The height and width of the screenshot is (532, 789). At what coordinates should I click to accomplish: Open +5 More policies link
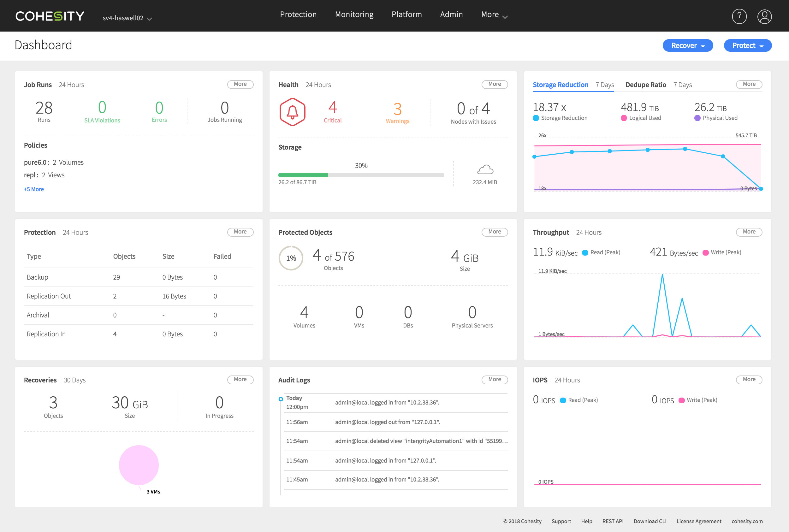(33, 189)
